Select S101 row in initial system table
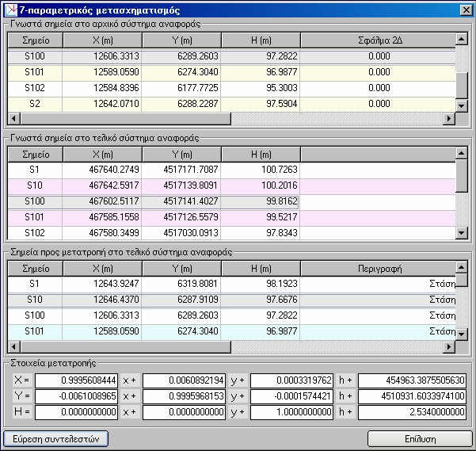The height and width of the screenshot is (451, 476). (231, 72)
